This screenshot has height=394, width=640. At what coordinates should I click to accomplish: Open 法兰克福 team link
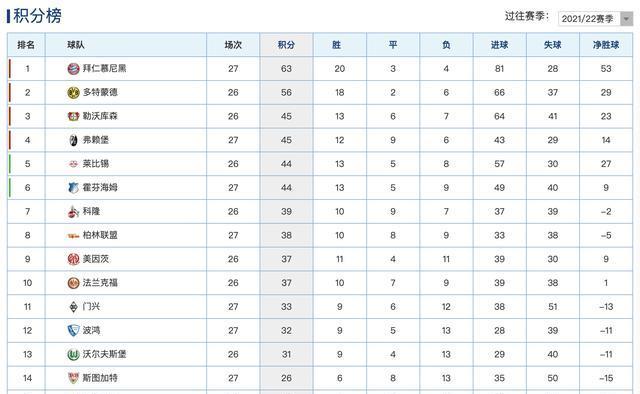coord(100,283)
